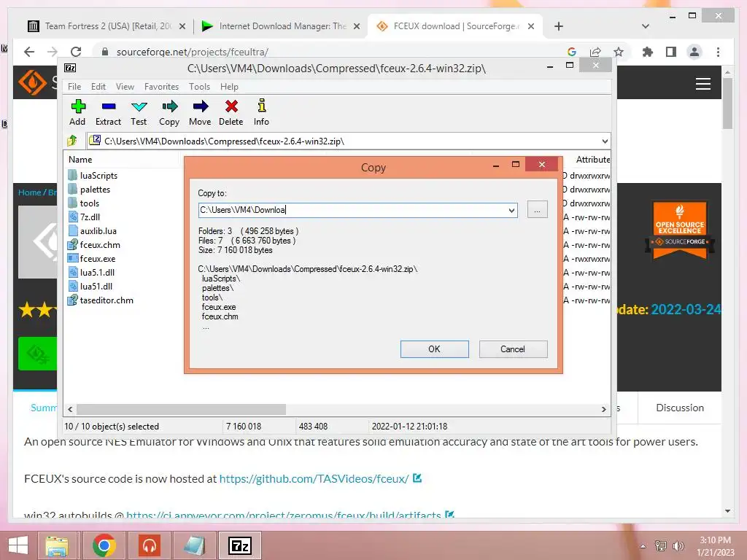Open Chrome extensions puzzle icon
Image resolution: width=747 pixels, height=560 pixels.
pos(648,52)
